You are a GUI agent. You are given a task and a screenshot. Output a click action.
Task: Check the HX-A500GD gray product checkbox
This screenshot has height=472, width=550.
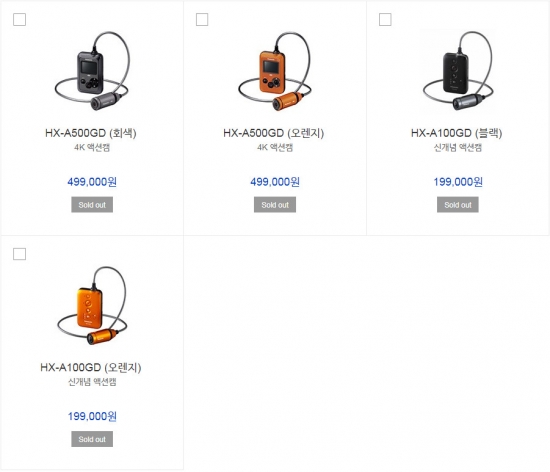point(19,20)
